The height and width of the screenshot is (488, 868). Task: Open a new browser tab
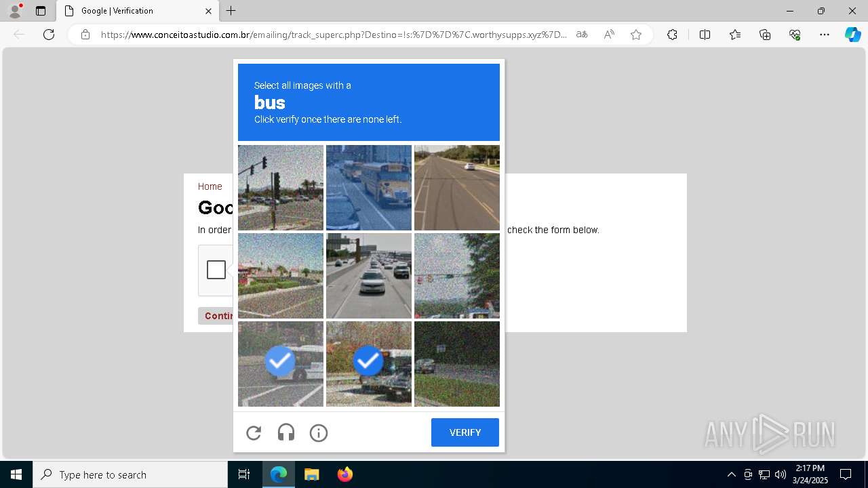(x=231, y=11)
